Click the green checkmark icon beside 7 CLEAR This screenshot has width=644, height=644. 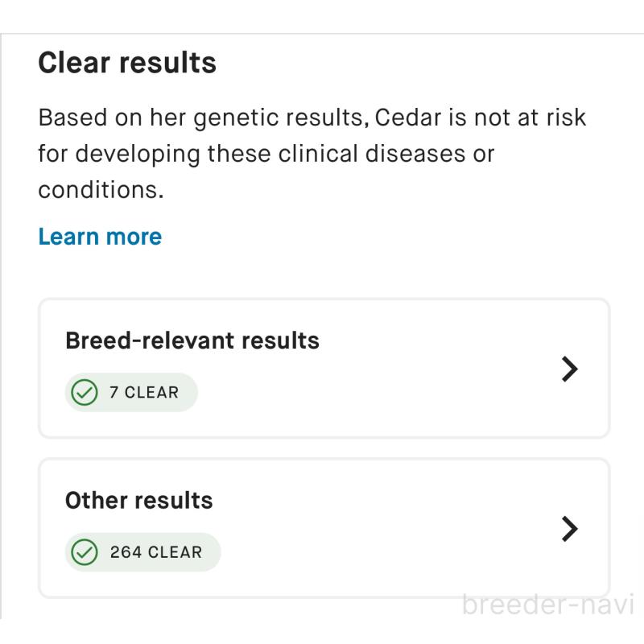point(83,394)
